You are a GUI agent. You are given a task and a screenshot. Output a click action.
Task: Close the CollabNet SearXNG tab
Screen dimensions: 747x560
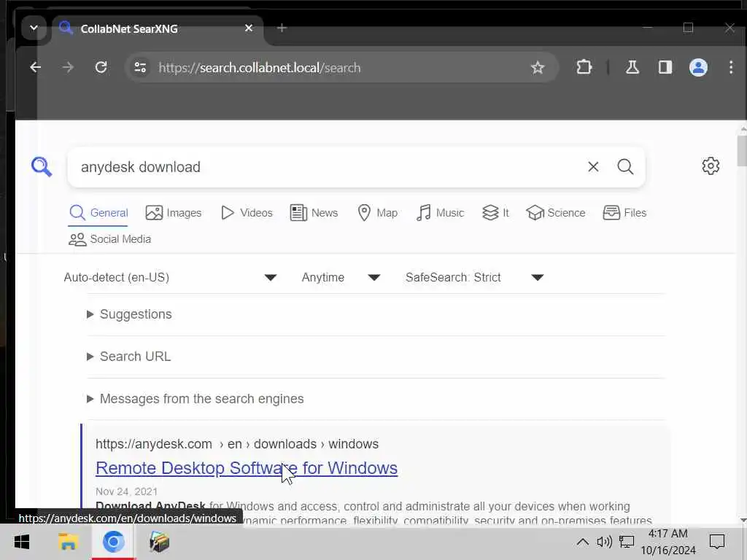tap(249, 28)
